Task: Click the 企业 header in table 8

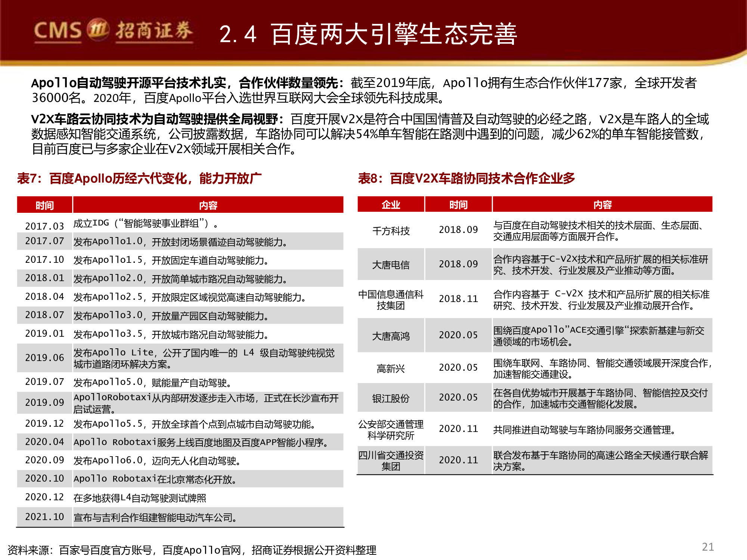Action: click(x=391, y=205)
